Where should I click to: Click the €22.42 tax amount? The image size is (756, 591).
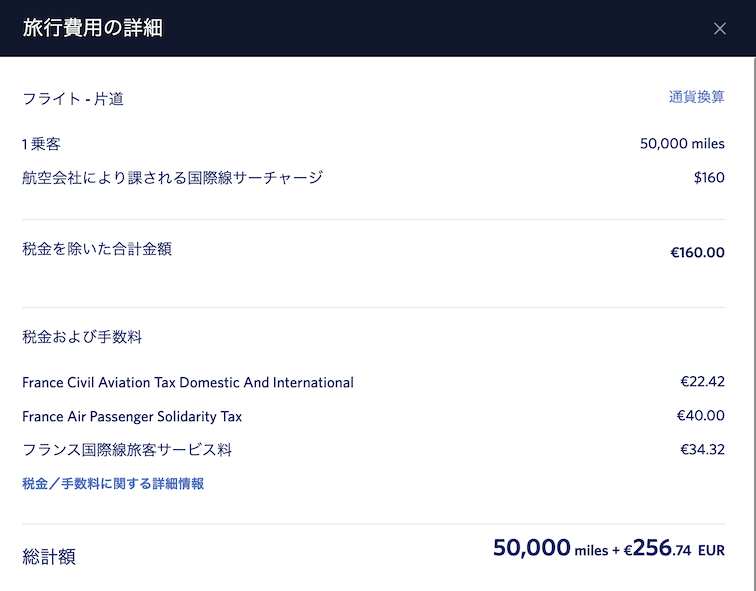tap(702, 382)
